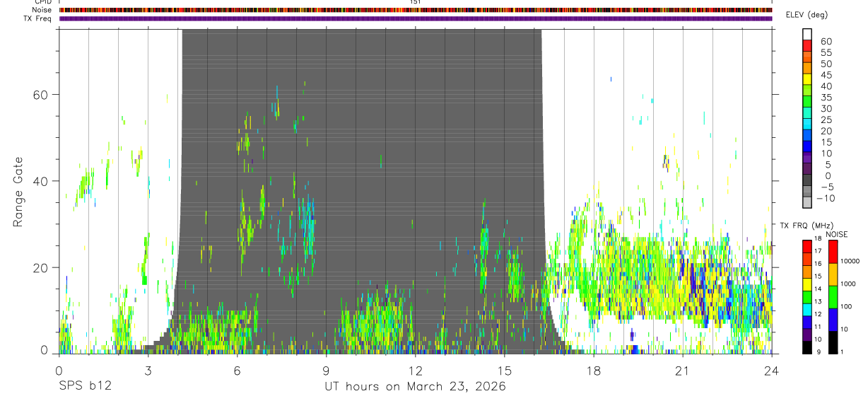Click the UT hours on March 23, 2026 title
Viewport: 868px width, 401px height.
[416, 388]
